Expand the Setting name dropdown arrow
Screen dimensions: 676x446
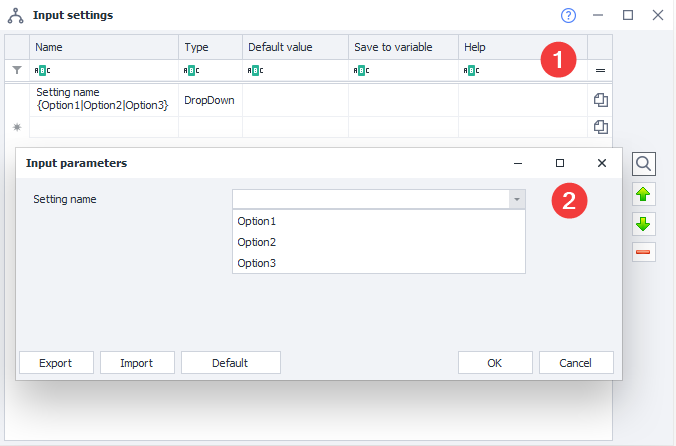pos(516,199)
